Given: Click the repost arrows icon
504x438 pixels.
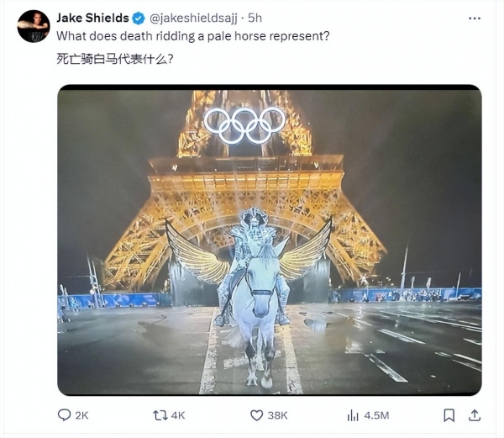Looking at the screenshot, I should click(160, 415).
